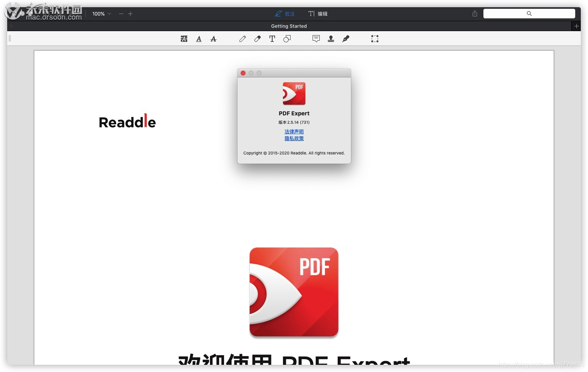Select the strikethrough text tool
The height and width of the screenshot is (372, 588).
[x=214, y=39]
